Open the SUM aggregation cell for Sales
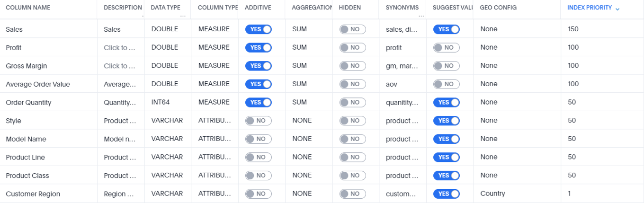644x203 pixels. (x=299, y=29)
